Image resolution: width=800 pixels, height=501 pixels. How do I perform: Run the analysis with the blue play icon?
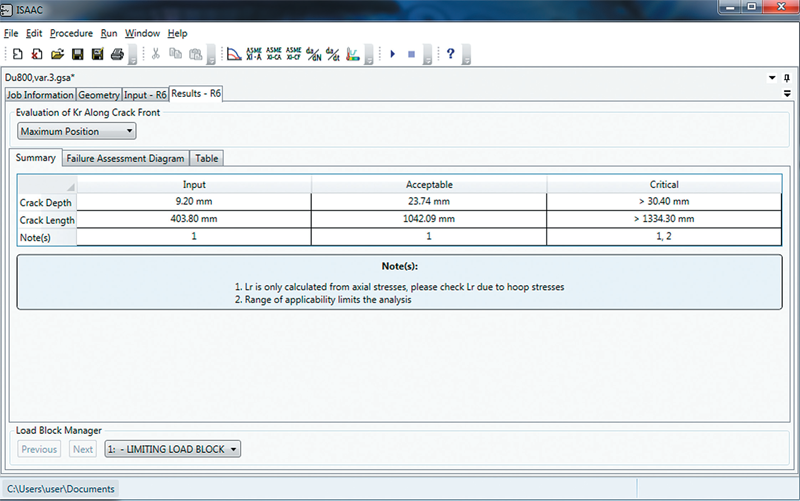click(392, 54)
